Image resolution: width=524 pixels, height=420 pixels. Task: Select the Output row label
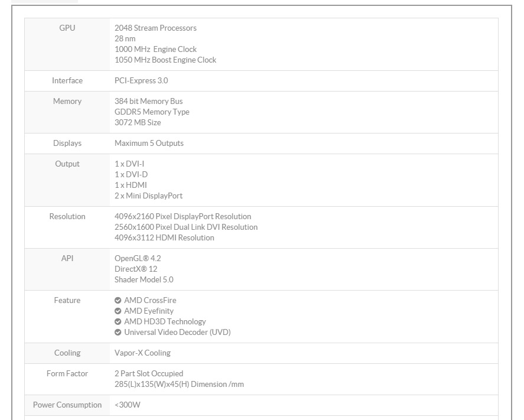pyautogui.click(x=67, y=164)
